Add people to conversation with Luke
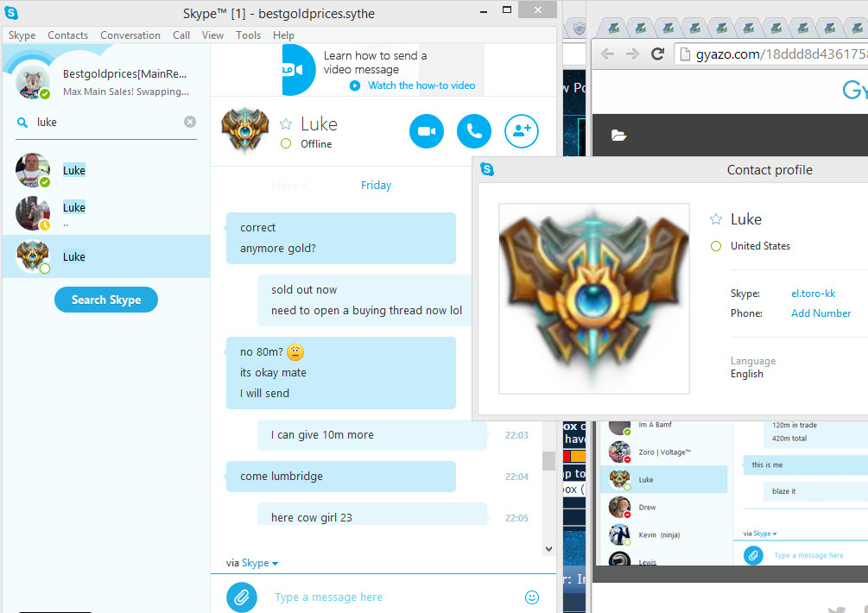 pyautogui.click(x=522, y=131)
